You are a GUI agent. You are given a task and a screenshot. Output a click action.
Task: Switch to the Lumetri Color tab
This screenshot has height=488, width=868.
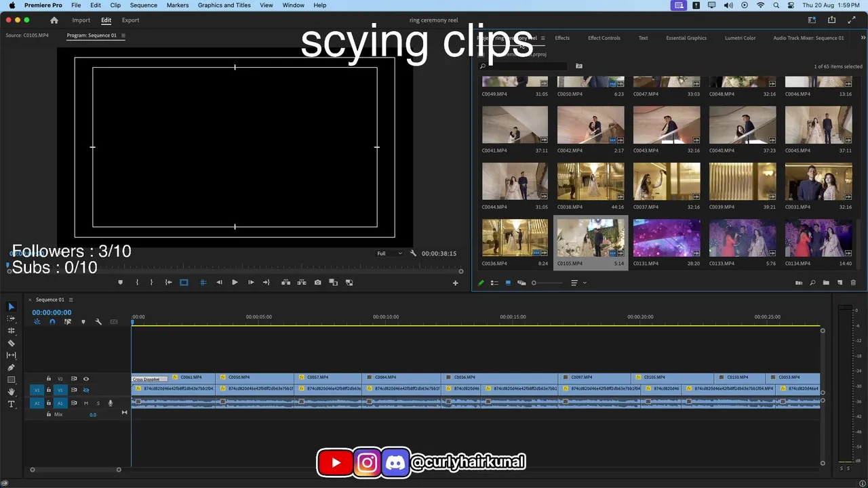[740, 38]
